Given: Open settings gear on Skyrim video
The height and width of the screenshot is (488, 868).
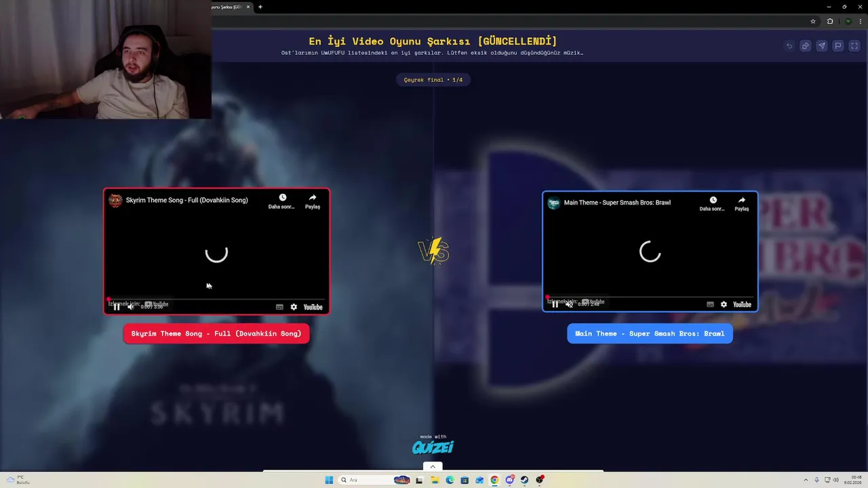Looking at the screenshot, I should (x=294, y=307).
